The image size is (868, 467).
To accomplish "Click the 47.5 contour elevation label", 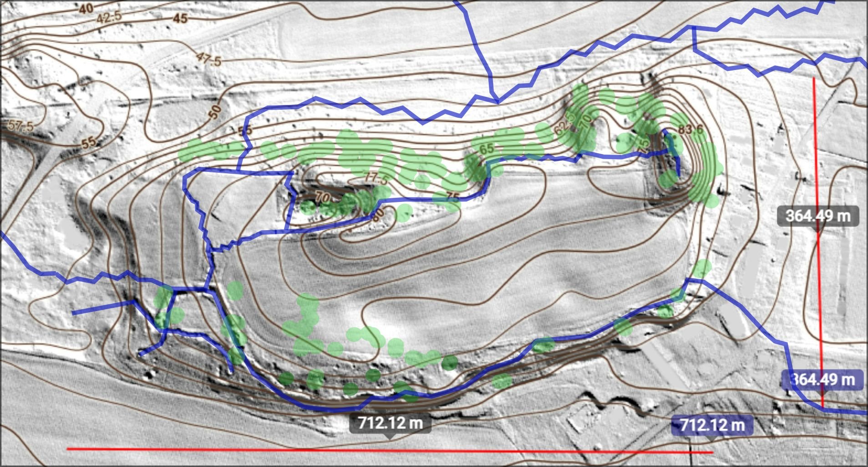I will point(209,59).
